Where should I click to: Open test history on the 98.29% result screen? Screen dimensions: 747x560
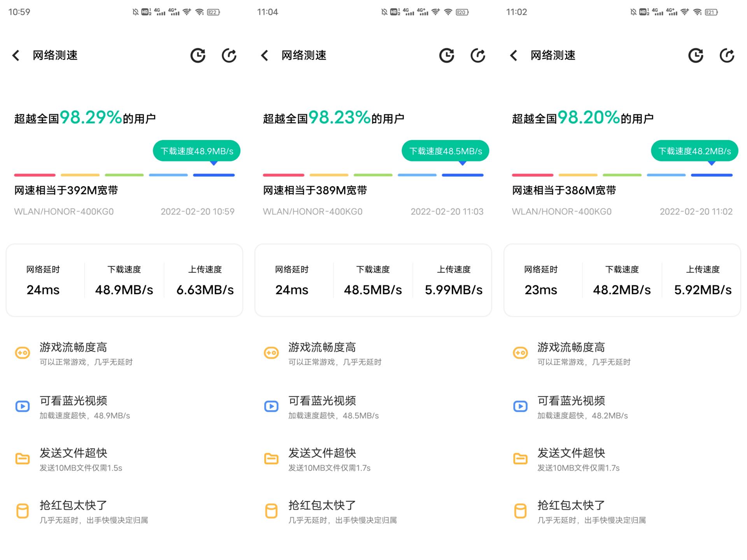pos(198,56)
